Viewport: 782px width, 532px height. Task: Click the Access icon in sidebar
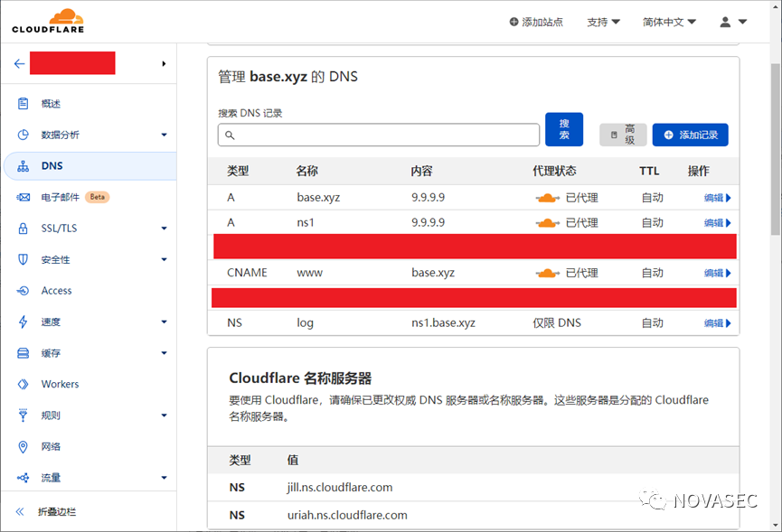(23, 291)
